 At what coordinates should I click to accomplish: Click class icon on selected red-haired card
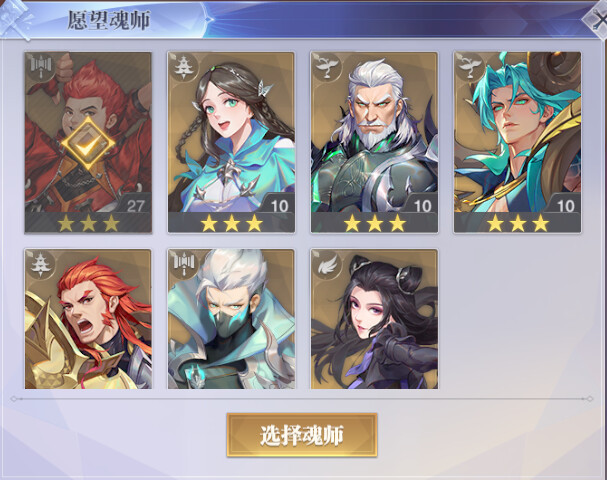(39, 67)
